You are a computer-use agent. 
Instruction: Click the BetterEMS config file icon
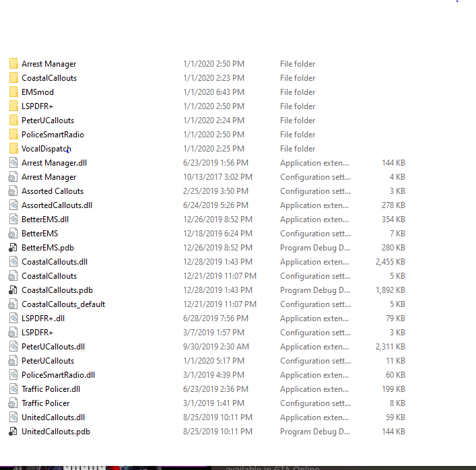coord(13,234)
